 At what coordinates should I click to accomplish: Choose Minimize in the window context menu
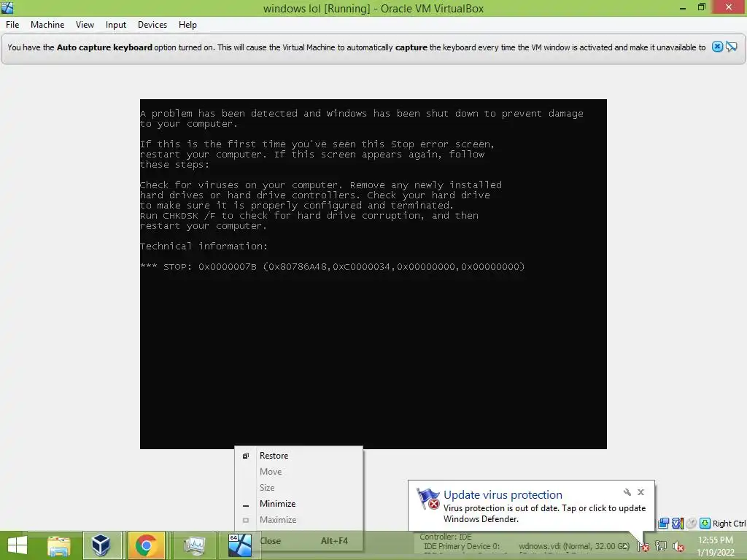point(298,504)
